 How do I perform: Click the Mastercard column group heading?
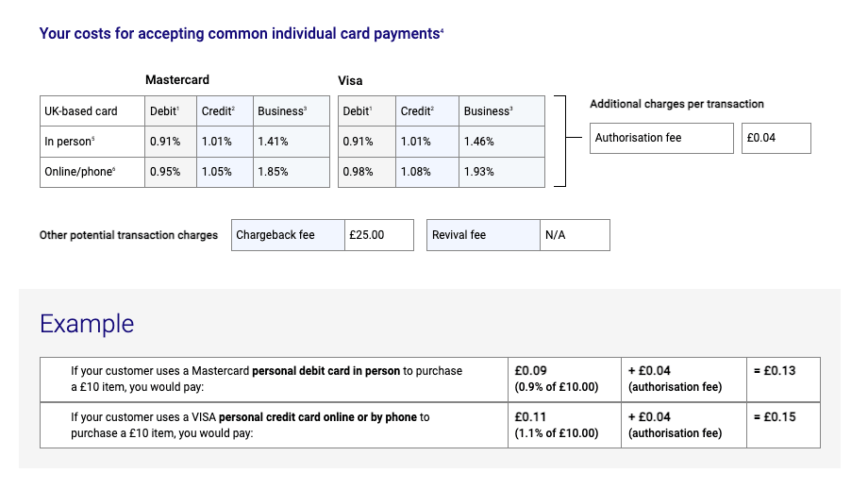pyautogui.click(x=177, y=80)
